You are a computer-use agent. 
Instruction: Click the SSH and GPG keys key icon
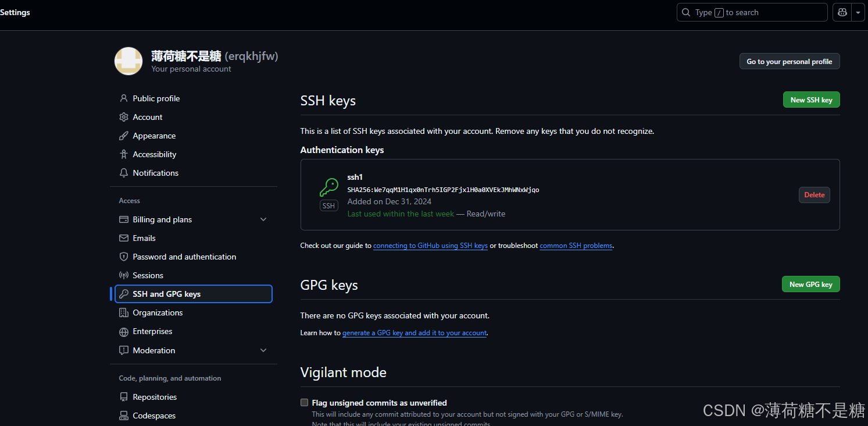[123, 294]
